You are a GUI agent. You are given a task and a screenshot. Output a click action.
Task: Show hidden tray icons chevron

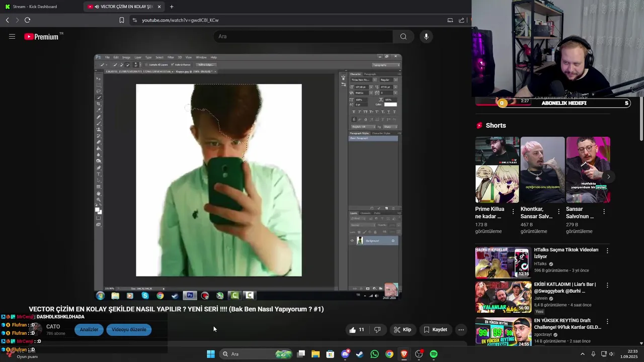point(583,354)
